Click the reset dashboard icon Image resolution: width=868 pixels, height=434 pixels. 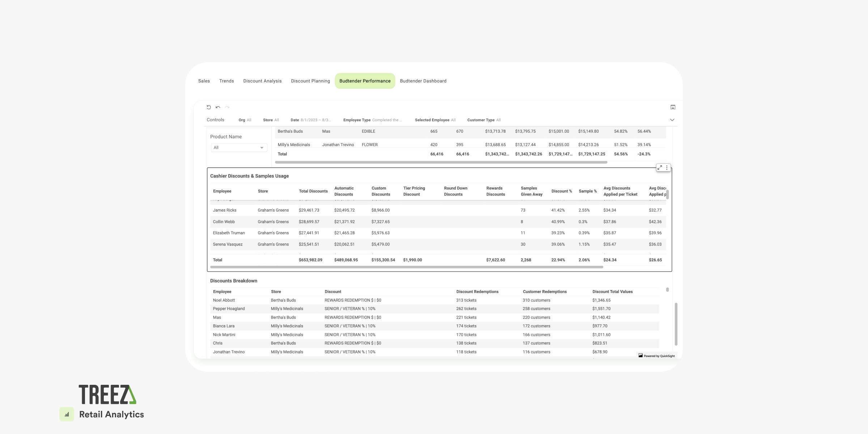[209, 107]
